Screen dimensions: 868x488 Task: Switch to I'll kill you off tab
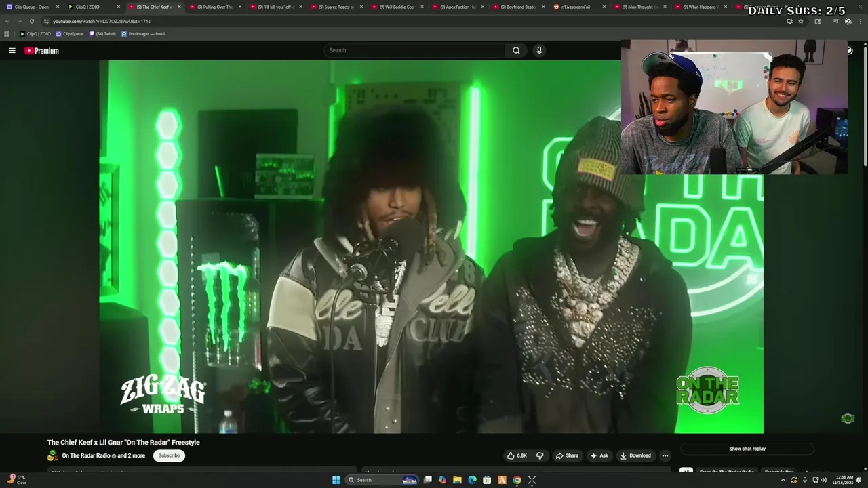coord(275,7)
